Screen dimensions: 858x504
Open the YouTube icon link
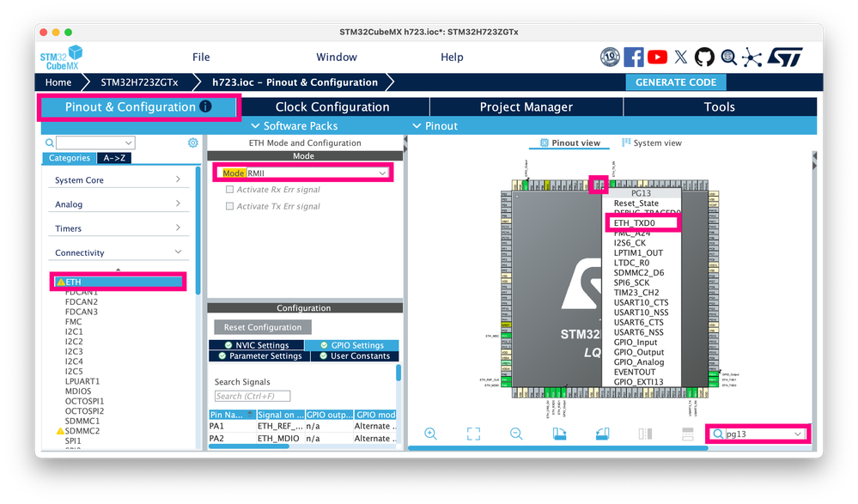(657, 57)
